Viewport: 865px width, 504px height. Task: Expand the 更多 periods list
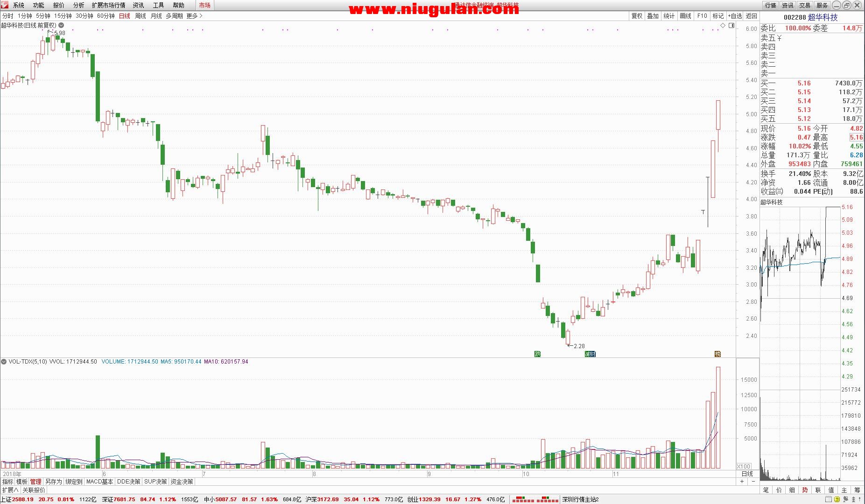point(194,16)
